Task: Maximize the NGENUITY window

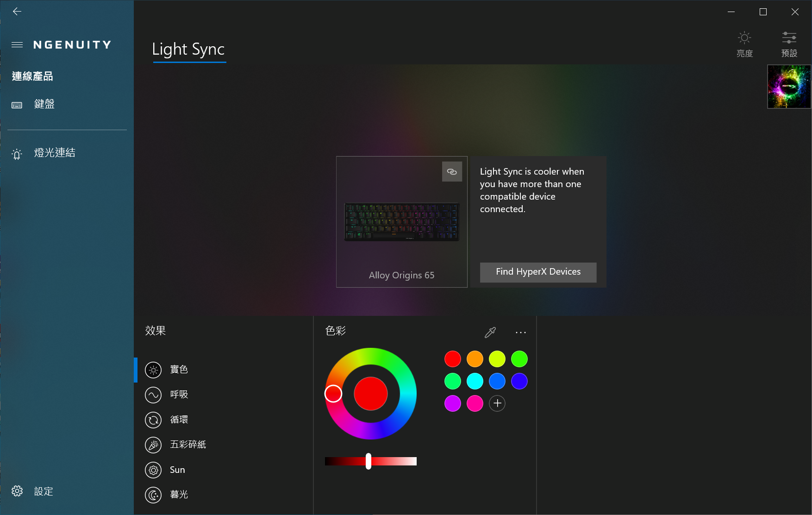Action: point(763,12)
